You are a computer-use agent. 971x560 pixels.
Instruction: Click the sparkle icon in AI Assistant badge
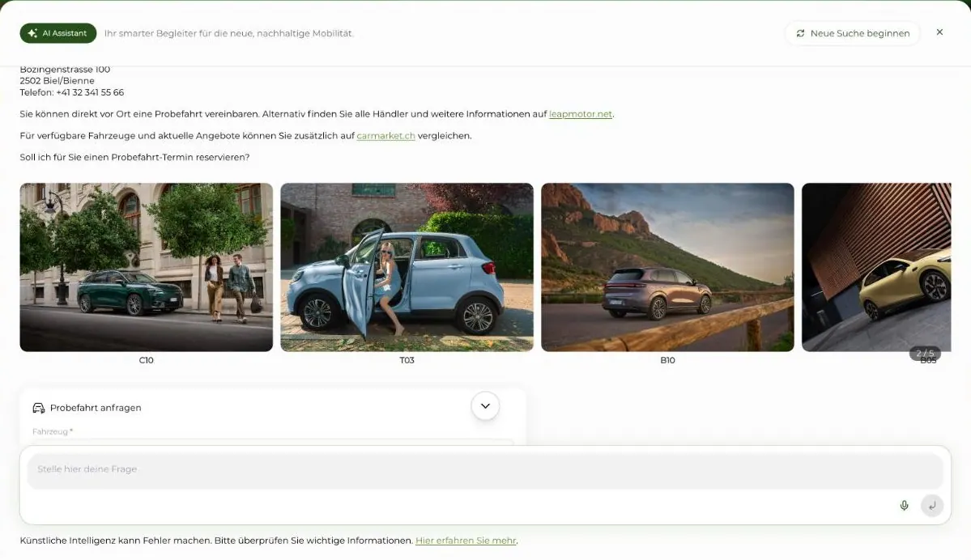tap(32, 33)
